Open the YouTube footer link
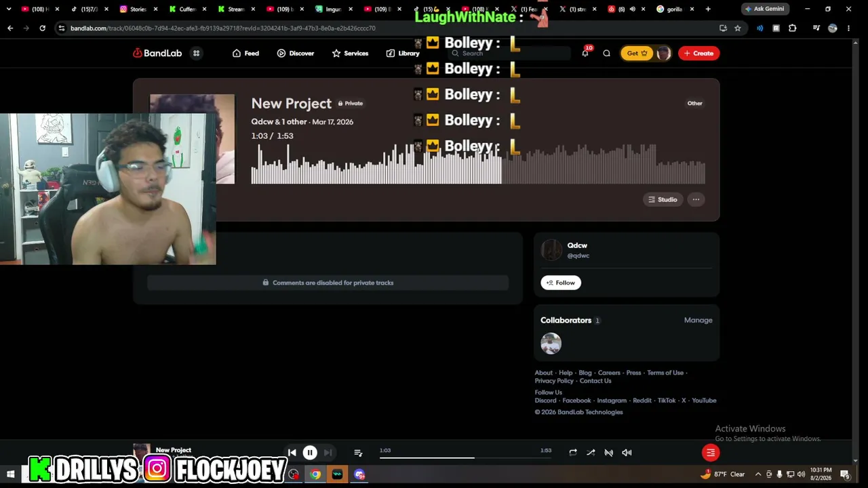 [x=704, y=401]
